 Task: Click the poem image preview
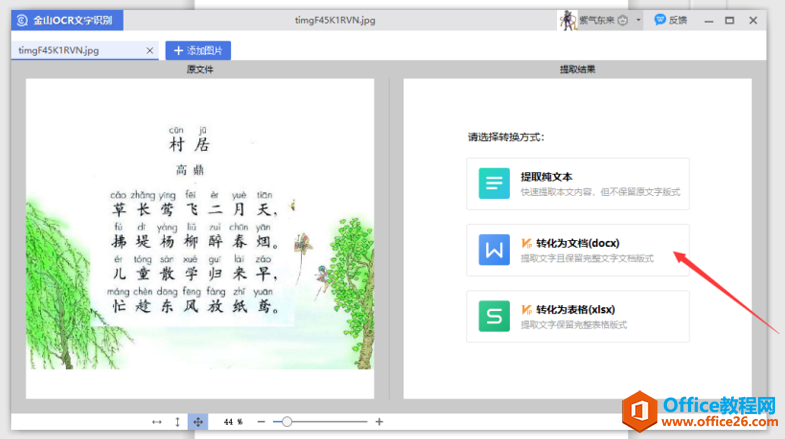tap(200, 238)
